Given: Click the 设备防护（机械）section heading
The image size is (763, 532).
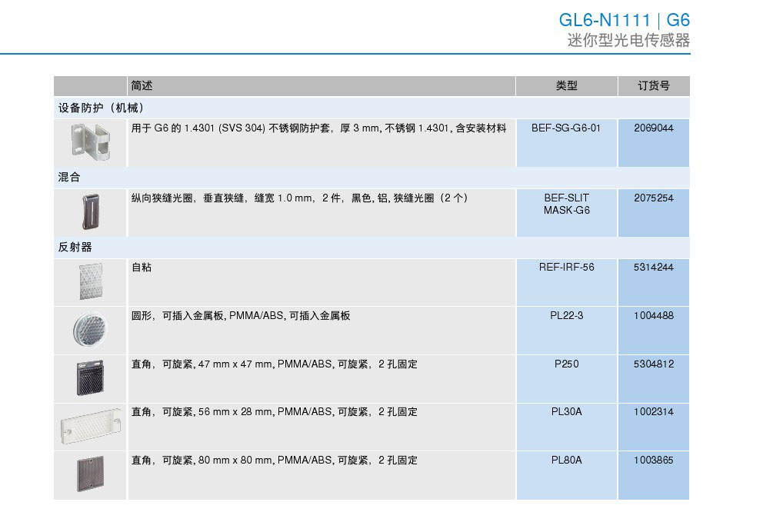Looking at the screenshot, I should [101, 108].
